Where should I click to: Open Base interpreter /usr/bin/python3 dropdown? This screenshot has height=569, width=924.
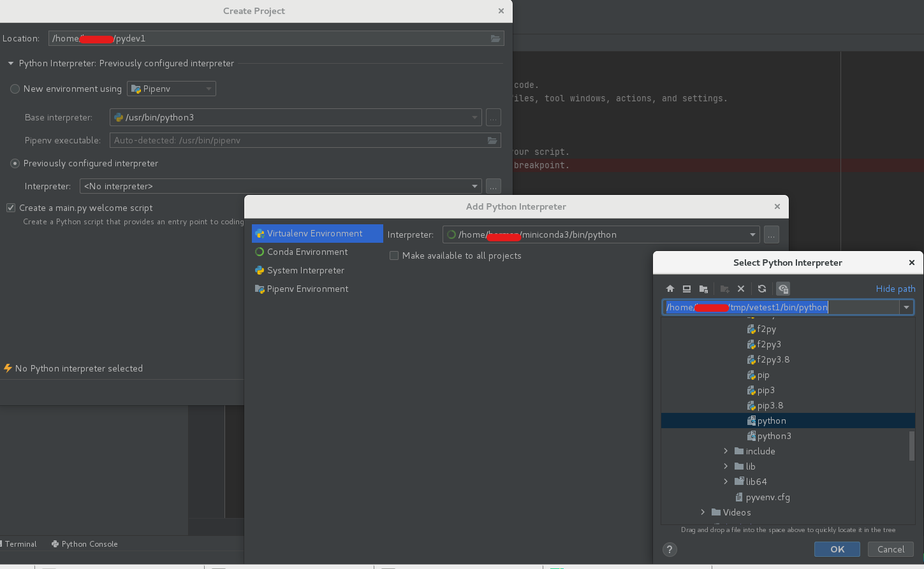click(x=475, y=117)
